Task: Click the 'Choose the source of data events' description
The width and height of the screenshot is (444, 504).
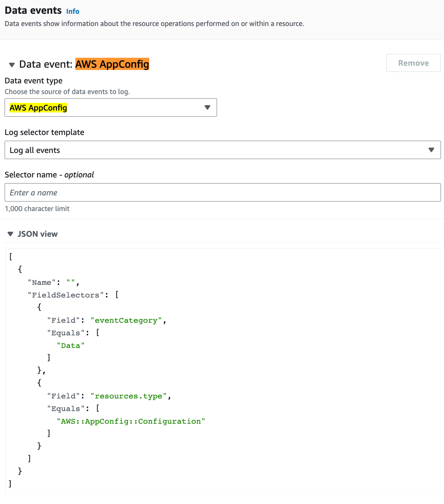Action: tap(67, 92)
